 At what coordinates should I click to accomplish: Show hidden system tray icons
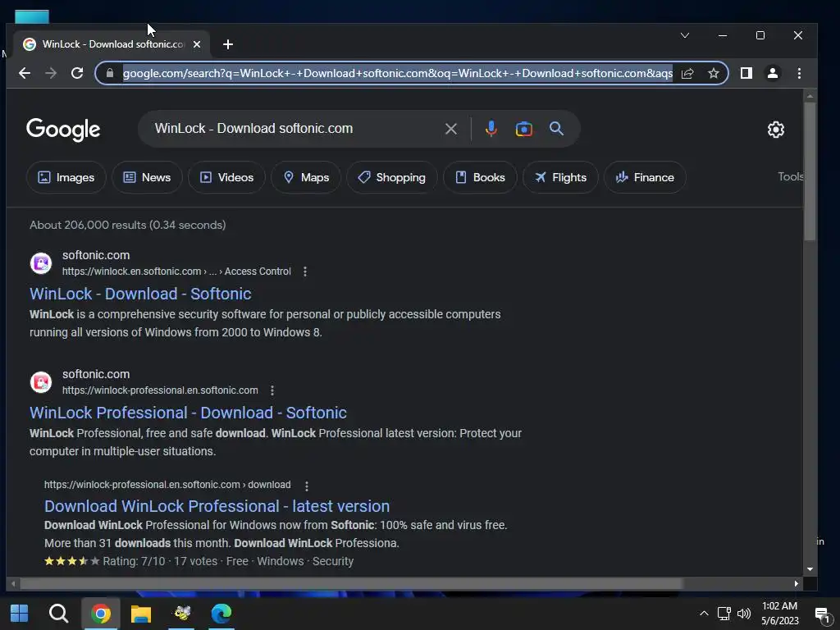704,614
